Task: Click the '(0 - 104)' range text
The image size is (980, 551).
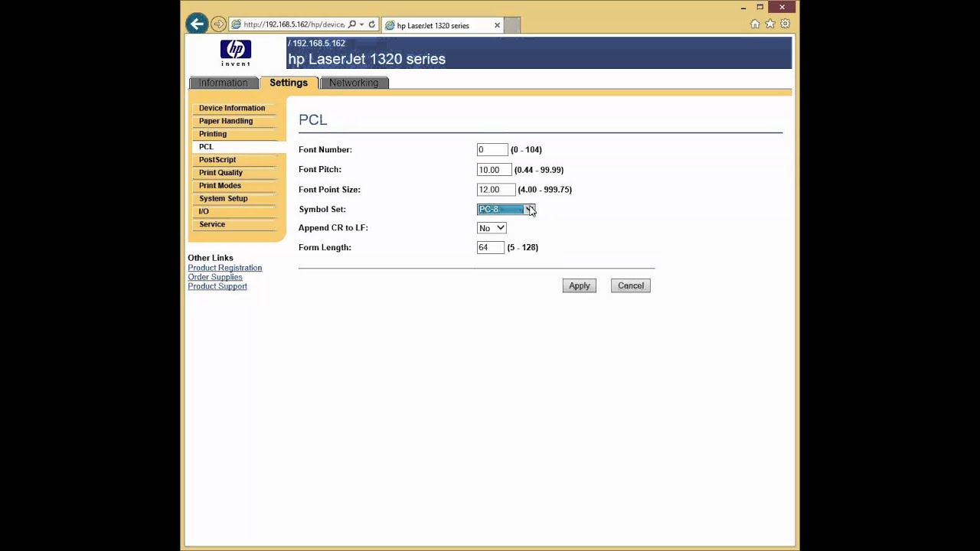Action: pos(527,150)
